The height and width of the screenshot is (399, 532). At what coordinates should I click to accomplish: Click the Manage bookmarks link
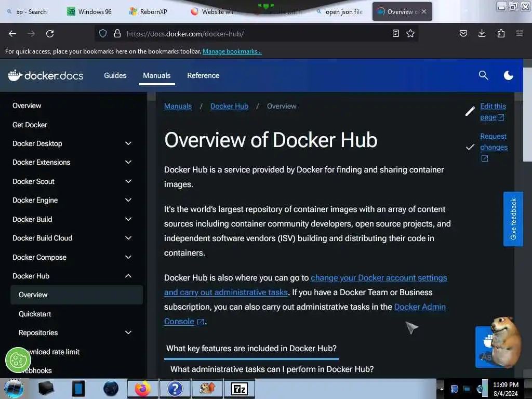232,51
